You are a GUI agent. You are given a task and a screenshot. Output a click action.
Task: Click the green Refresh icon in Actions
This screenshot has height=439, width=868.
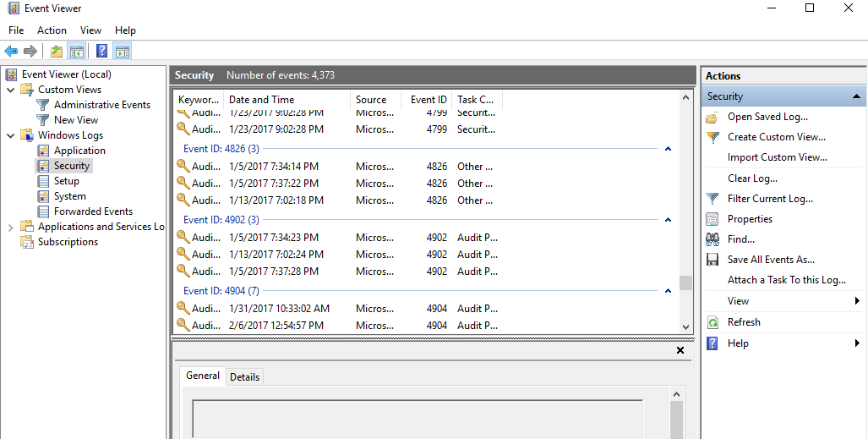712,322
